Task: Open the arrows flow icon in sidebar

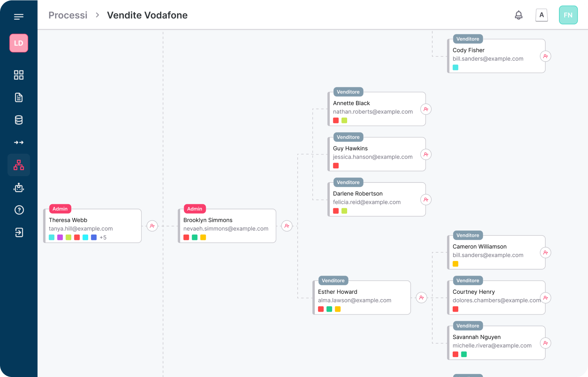Action: [18, 142]
